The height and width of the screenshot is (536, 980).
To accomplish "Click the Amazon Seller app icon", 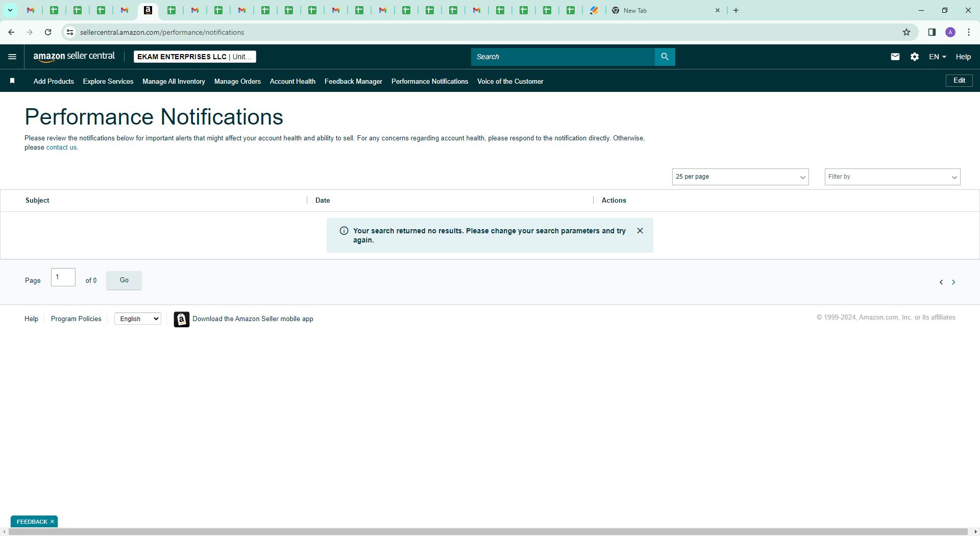I will [181, 319].
